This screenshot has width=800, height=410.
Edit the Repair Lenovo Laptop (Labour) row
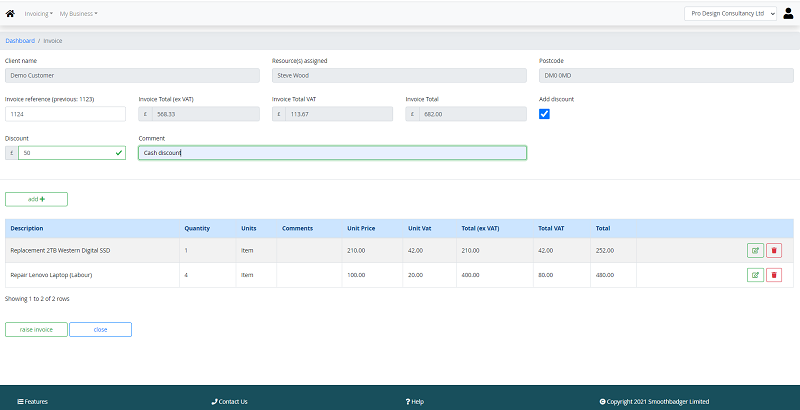755,275
